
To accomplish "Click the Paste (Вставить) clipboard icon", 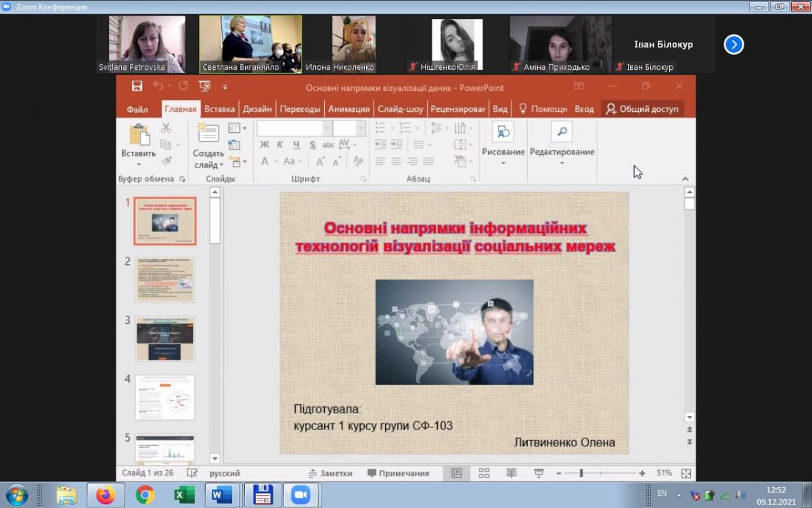I will pyautogui.click(x=139, y=135).
